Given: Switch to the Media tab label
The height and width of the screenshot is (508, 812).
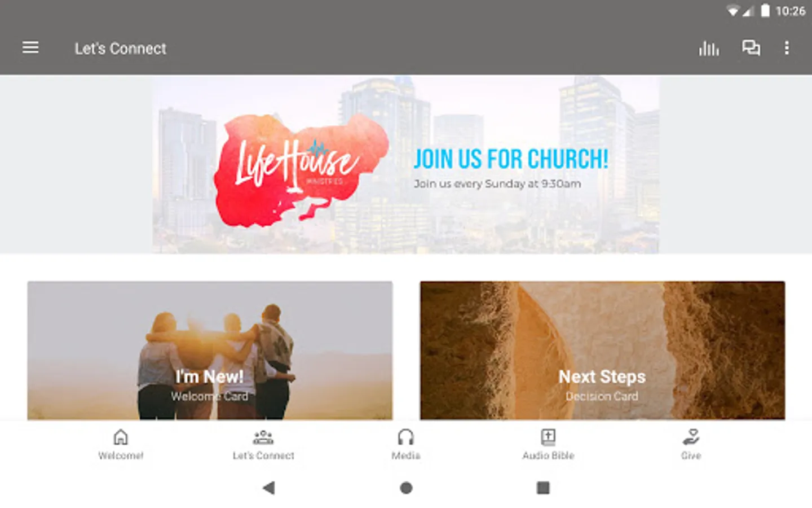Looking at the screenshot, I should tap(406, 456).
